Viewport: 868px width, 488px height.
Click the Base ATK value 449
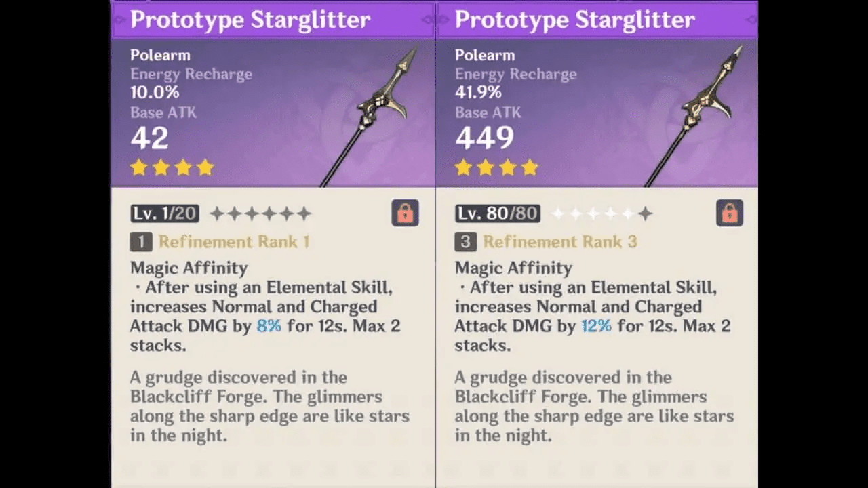[x=484, y=139]
